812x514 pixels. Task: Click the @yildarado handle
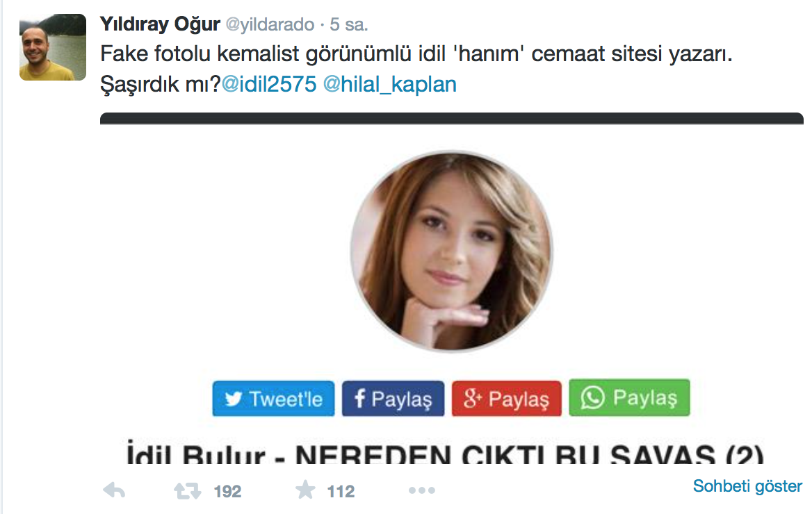[x=270, y=25]
